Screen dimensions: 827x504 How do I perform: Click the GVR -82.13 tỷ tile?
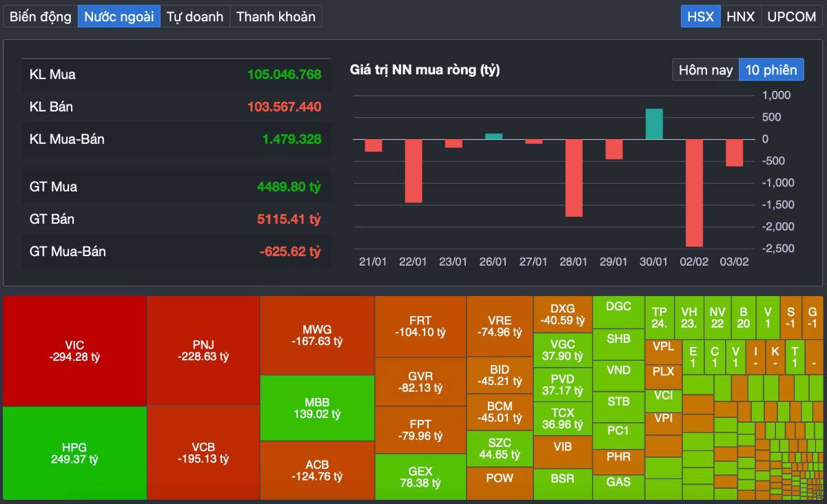pyautogui.click(x=420, y=382)
